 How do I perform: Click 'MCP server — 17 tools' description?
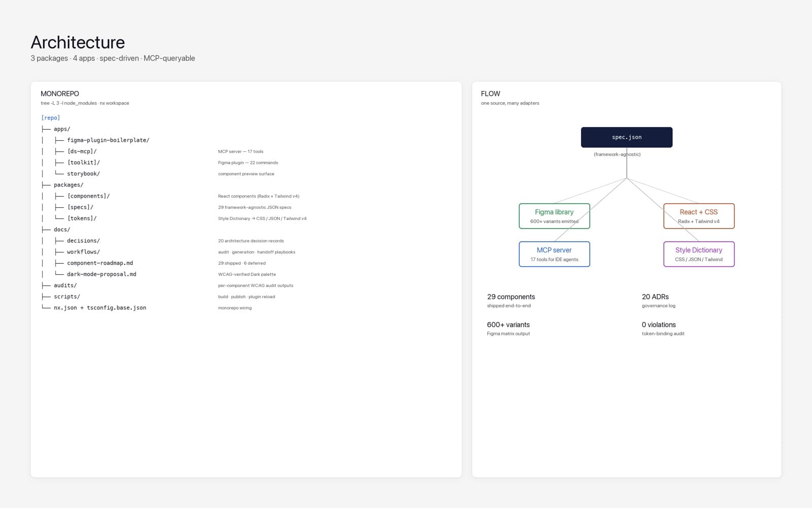point(241,151)
